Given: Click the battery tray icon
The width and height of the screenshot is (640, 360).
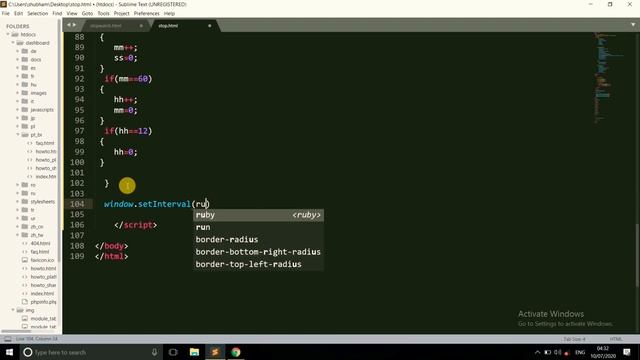Looking at the screenshot, I should click(547, 352).
